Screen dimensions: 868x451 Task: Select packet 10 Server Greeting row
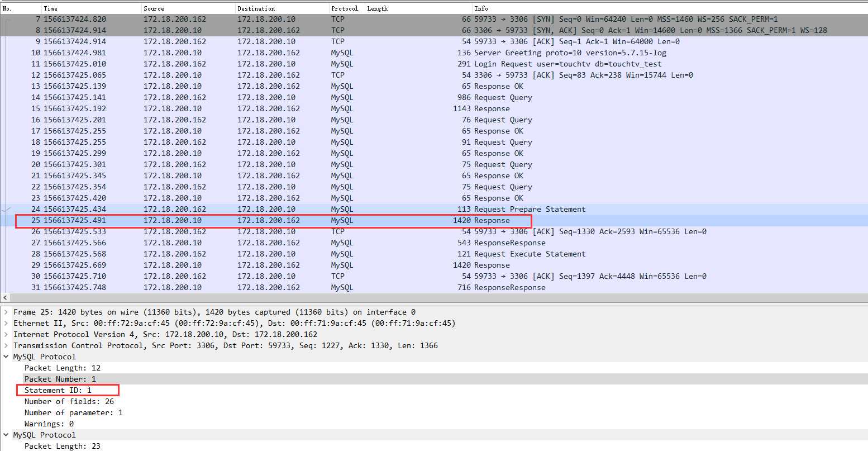[x=434, y=53]
